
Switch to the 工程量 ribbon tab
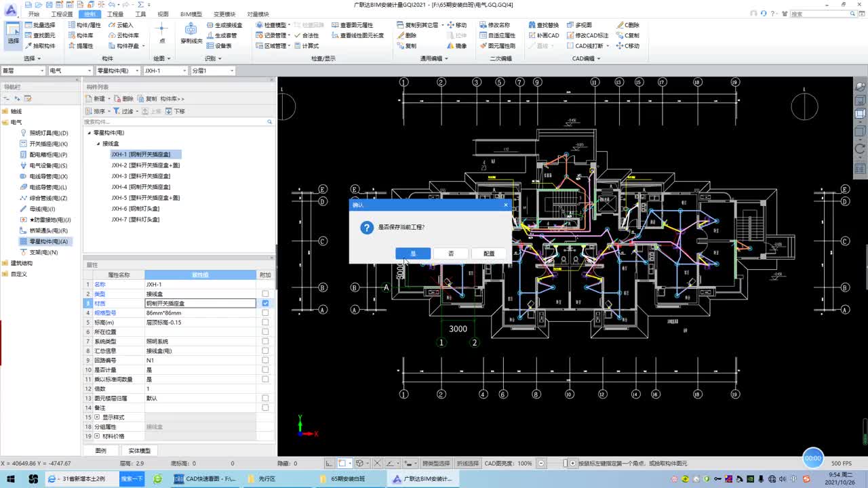pyautogui.click(x=115, y=14)
